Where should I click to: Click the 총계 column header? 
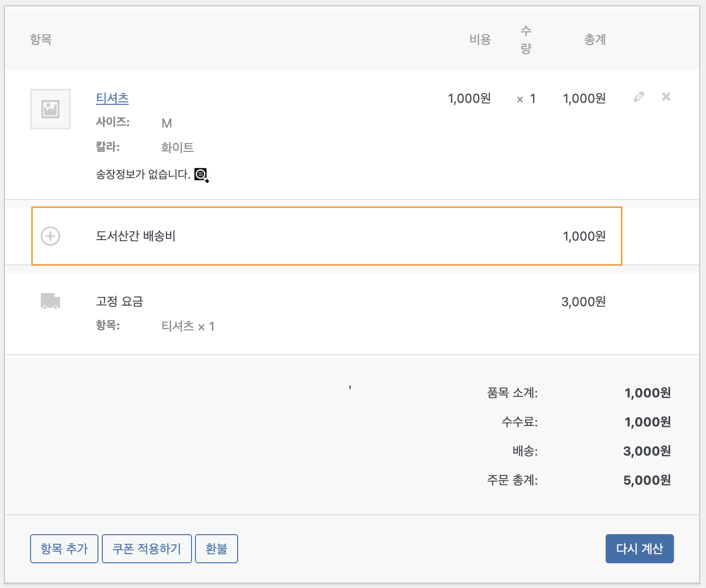[x=595, y=39]
